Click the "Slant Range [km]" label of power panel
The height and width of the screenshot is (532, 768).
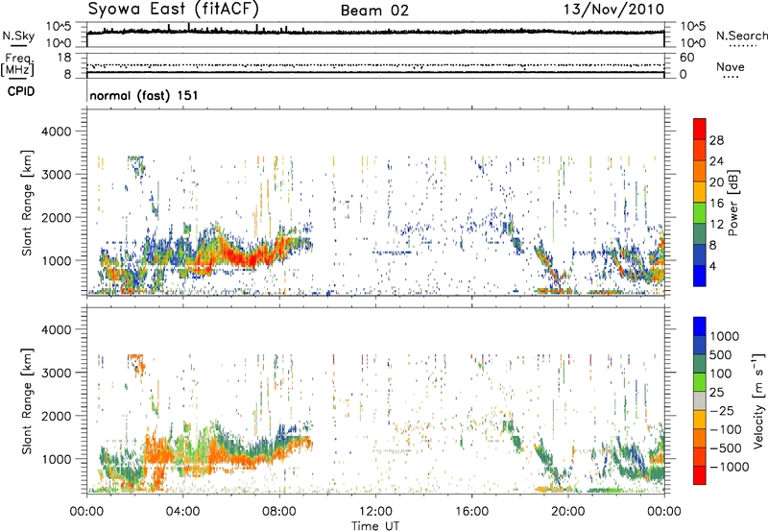click(x=27, y=203)
